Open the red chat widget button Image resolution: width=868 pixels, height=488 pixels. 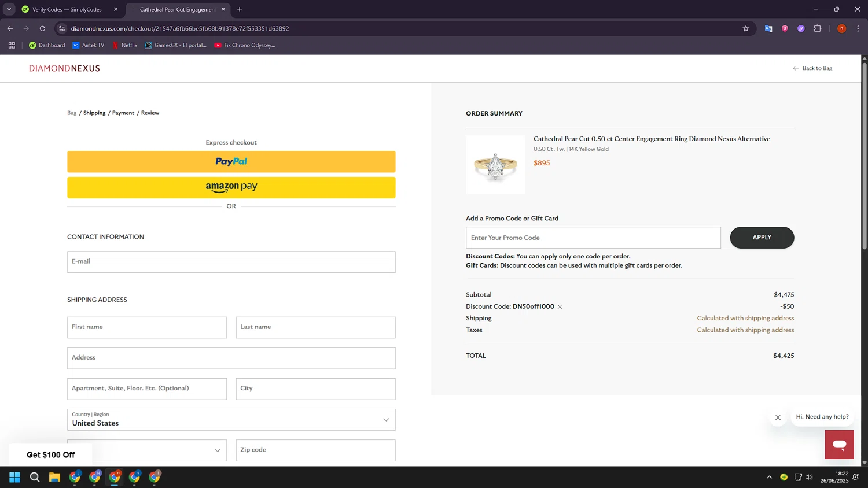839,445
